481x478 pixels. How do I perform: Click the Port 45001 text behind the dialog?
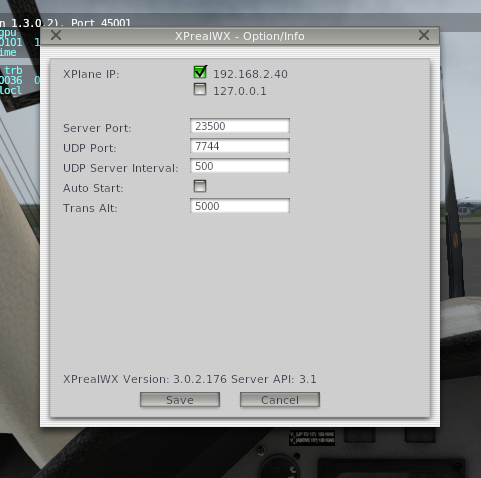101,23
